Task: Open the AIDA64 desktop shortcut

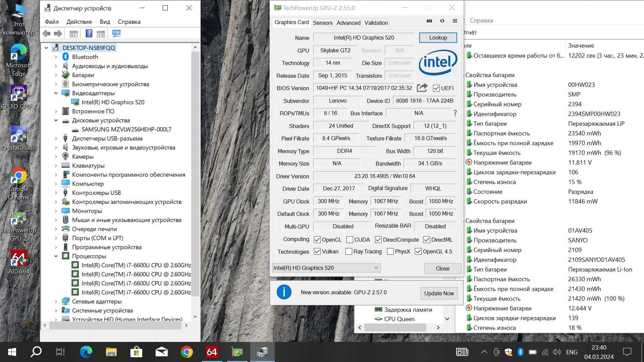Action: [19, 262]
